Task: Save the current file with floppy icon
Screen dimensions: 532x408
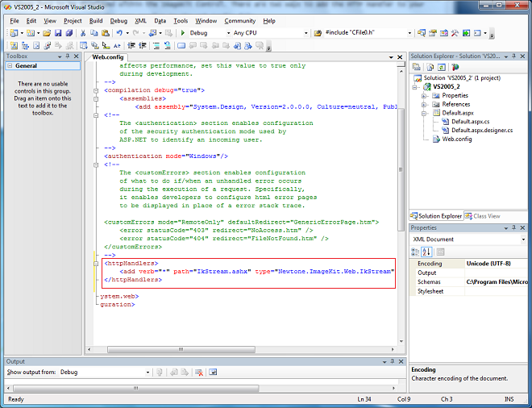Action: (58, 33)
